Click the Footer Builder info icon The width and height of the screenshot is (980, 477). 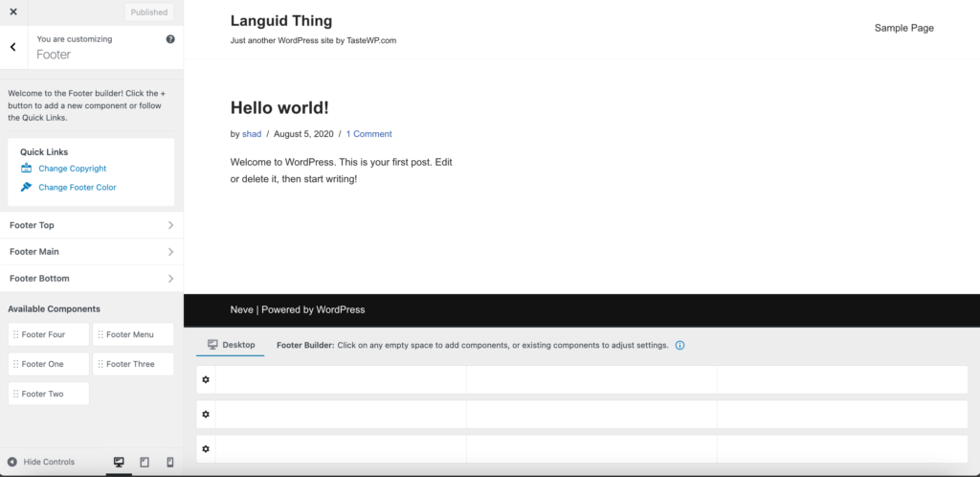[680, 345]
